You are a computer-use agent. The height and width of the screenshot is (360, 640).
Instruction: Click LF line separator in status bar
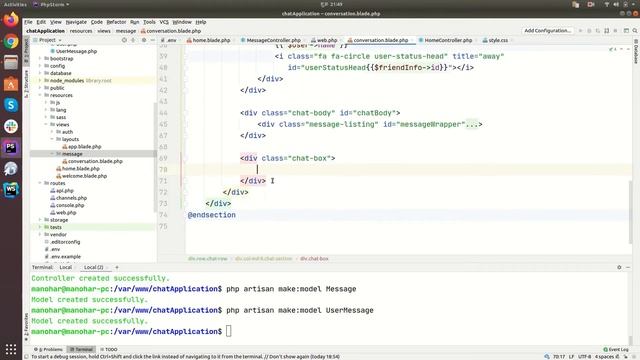(571, 356)
